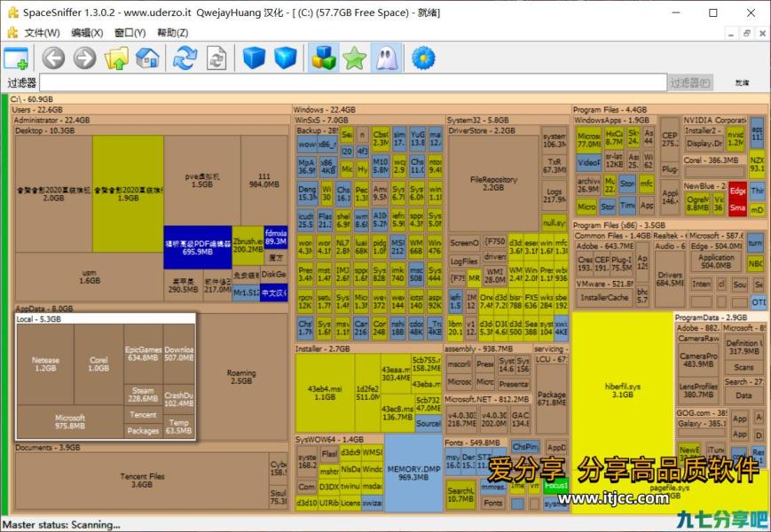
Task: Open the 窗口(Y) menu
Action: tap(130, 33)
